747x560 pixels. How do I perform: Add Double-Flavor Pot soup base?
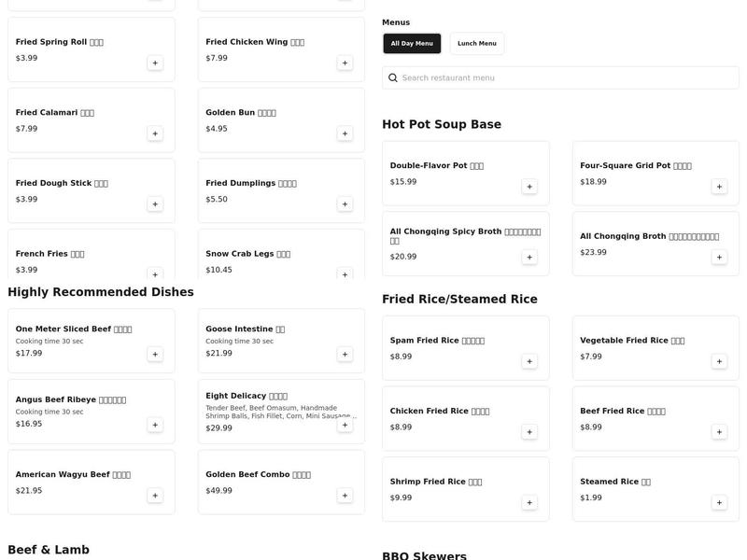coord(529,187)
